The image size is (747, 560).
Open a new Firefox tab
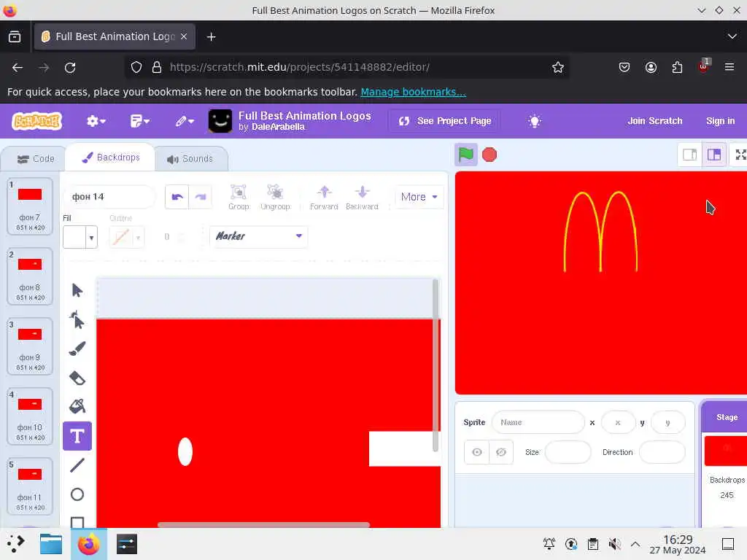211,36
